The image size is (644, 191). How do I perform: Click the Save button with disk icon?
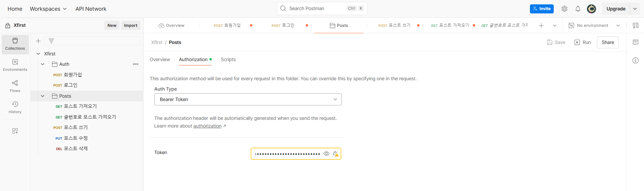pyautogui.click(x=556, y=42)
